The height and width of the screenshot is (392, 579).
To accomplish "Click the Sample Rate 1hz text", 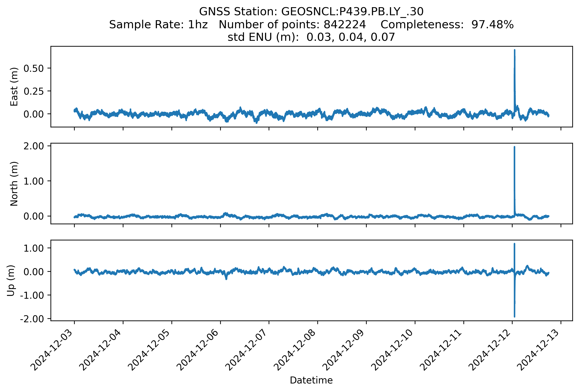I will 158,25.
